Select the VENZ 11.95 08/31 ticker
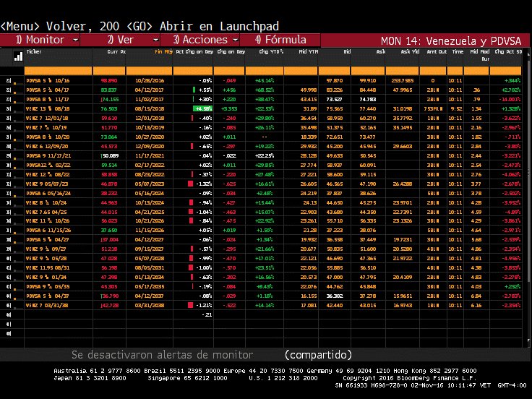The height and width of the screenshot is (399, 532). pos(48,267)
